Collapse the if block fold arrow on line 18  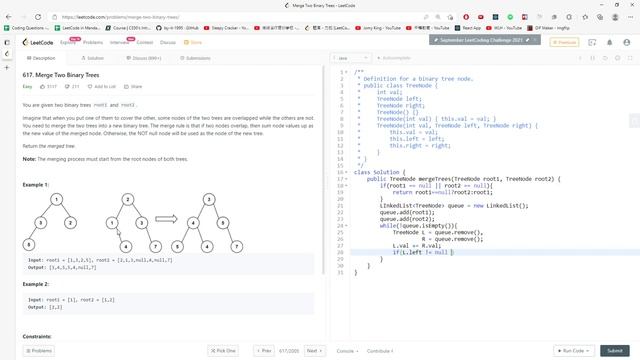pyautogui.click(x=347, y=186)
